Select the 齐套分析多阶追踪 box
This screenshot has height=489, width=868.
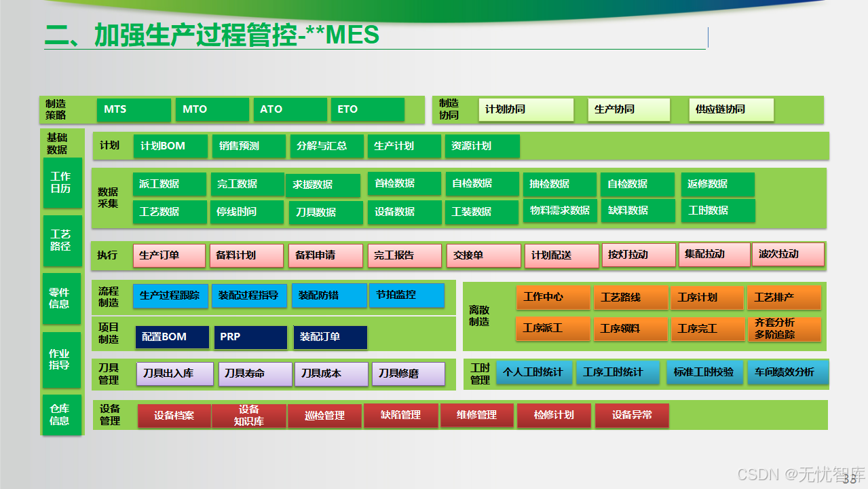[x=784, y=329]
